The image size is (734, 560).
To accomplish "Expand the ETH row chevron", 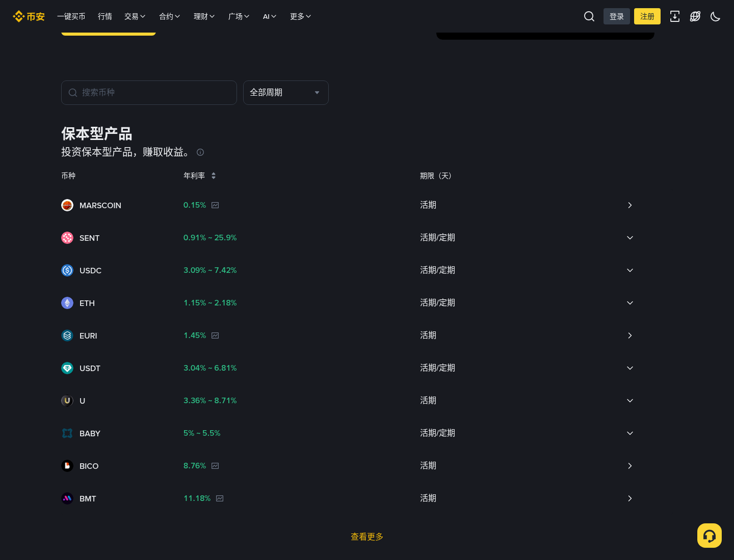I will point(630,303).
